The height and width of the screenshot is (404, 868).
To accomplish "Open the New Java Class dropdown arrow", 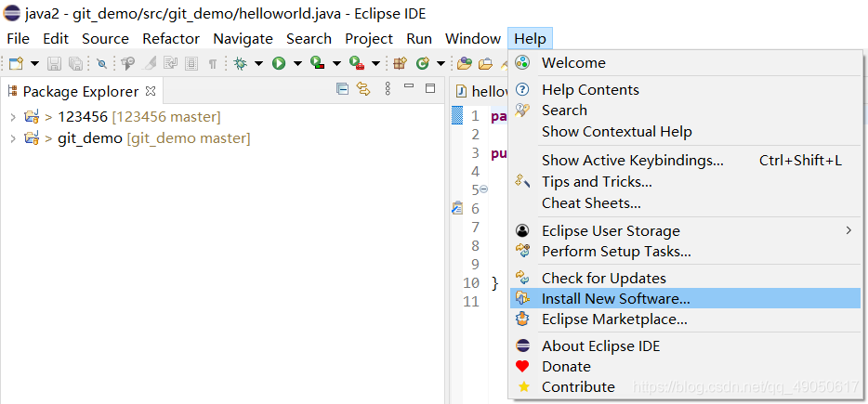I will (441, 64).
